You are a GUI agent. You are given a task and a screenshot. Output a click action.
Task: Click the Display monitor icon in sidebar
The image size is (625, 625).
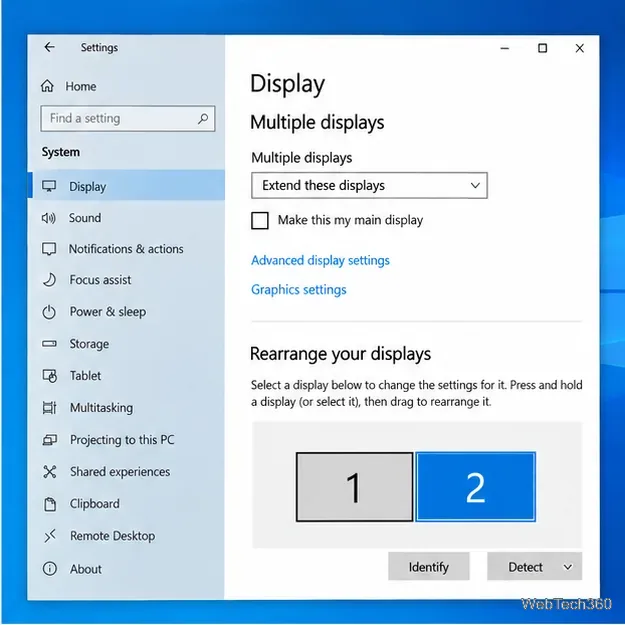pyautogui.click(x=49, y=186)
